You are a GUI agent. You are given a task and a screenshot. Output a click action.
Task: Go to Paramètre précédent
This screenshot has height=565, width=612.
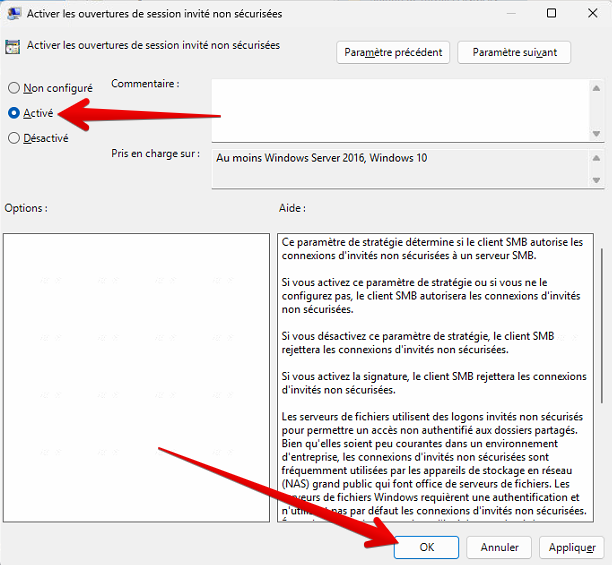tap(393, 52)
